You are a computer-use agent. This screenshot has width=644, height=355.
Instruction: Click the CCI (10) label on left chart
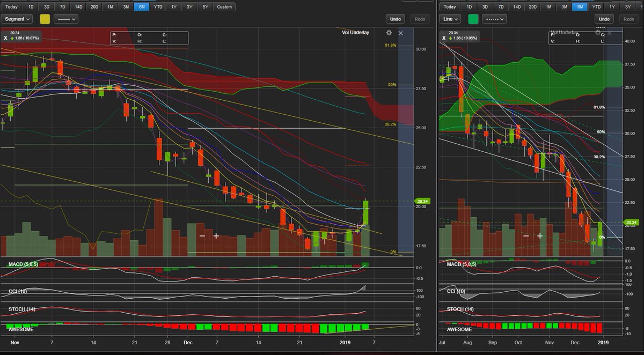pos(17,291)
